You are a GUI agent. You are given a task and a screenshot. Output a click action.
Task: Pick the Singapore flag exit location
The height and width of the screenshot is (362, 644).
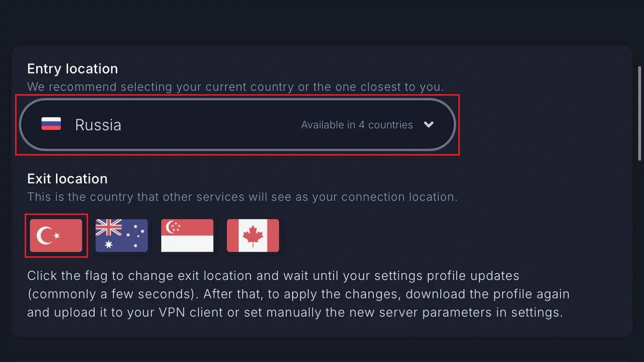click(187, 235)
